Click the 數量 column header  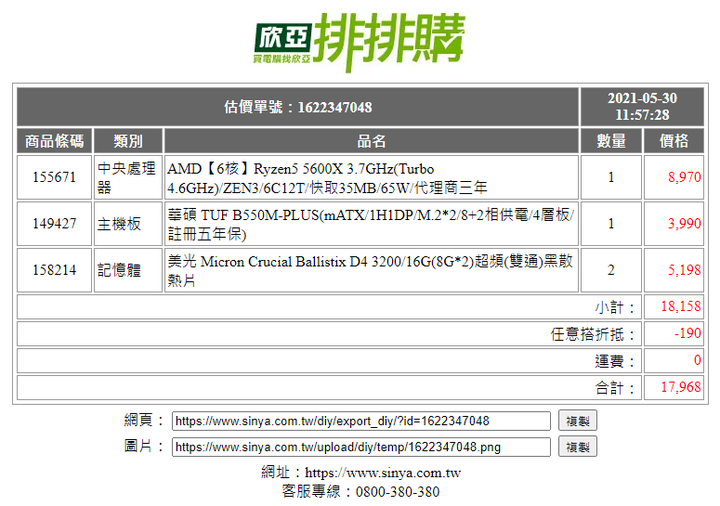[611, 141]
